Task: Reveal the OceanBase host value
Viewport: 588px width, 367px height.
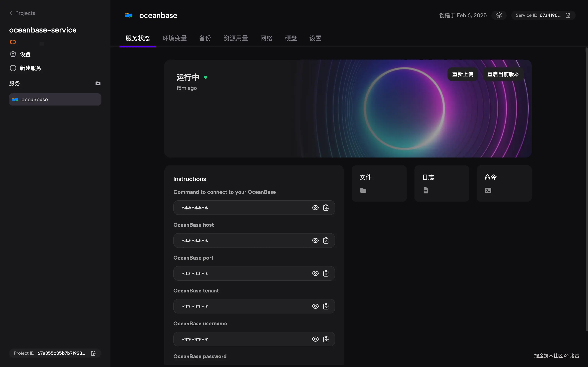Action: click(x=315, y=240)
